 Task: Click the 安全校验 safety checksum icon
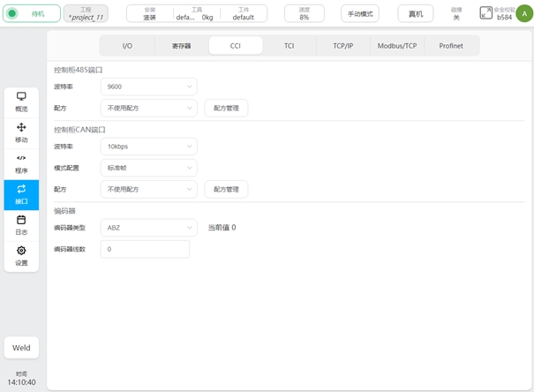[x=486, y=13]
